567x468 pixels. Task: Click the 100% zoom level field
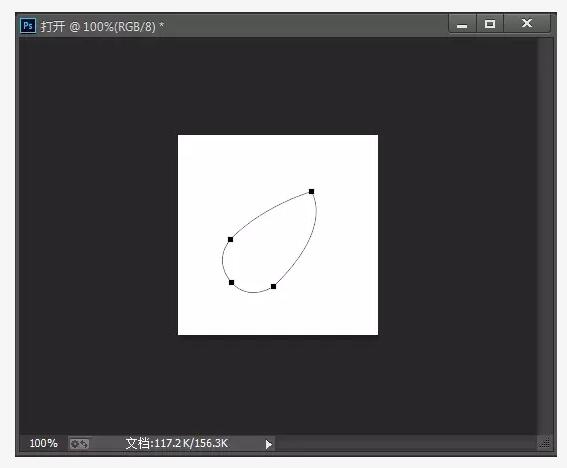click(x=43, y=443)
